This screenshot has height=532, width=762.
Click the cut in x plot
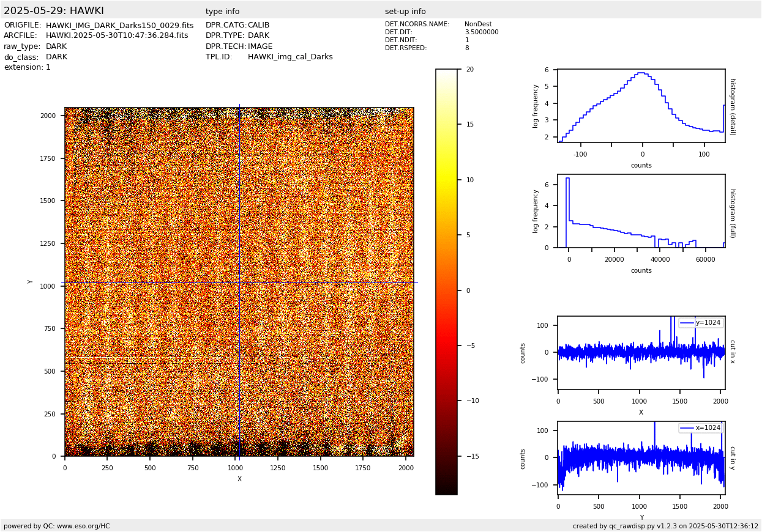pos(641,353)
